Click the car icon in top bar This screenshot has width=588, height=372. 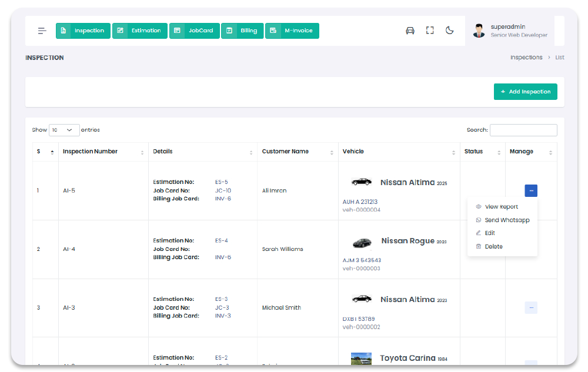[x=410, y=31]
